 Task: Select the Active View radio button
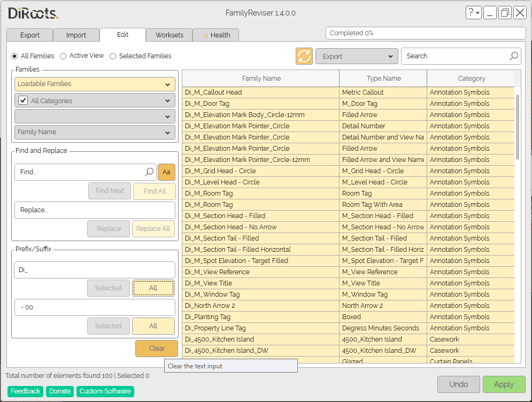click(x=63, y=56)
